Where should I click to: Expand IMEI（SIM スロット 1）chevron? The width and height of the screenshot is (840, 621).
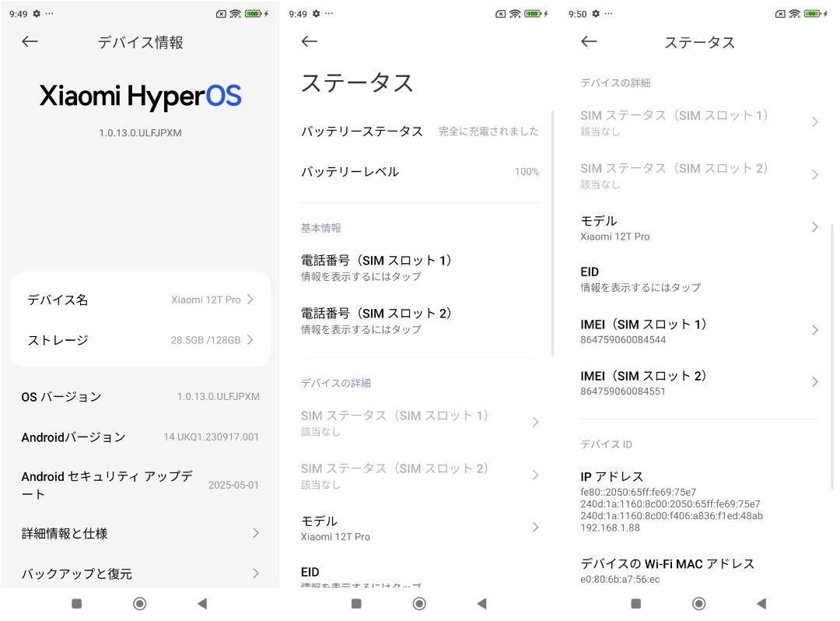815,330
